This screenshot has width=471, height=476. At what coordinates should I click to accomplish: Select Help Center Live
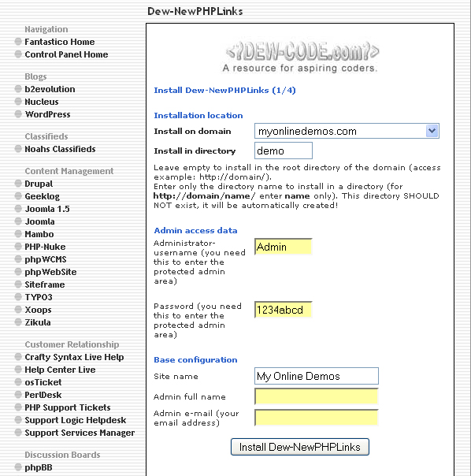click(x=60, y=370)
